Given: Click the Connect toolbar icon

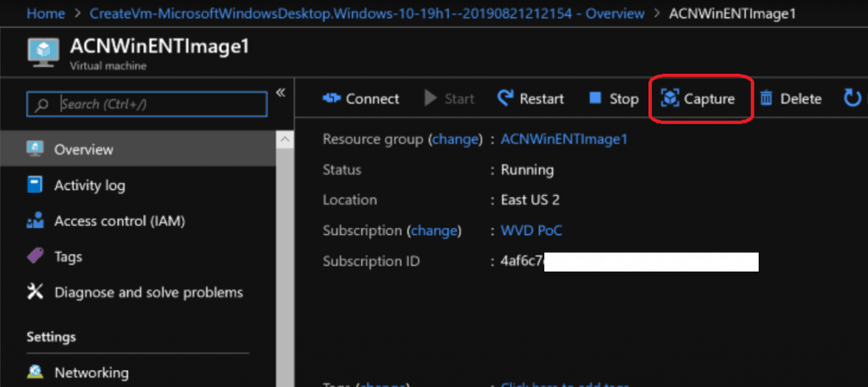Looking at the screenshot, I should click(331, 98).
